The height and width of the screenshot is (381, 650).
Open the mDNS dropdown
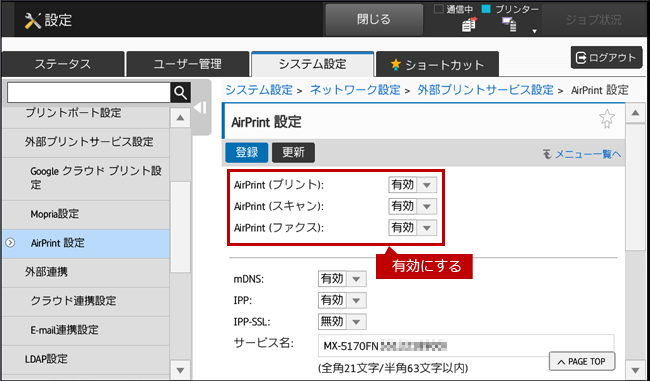[x=342, y=279]
